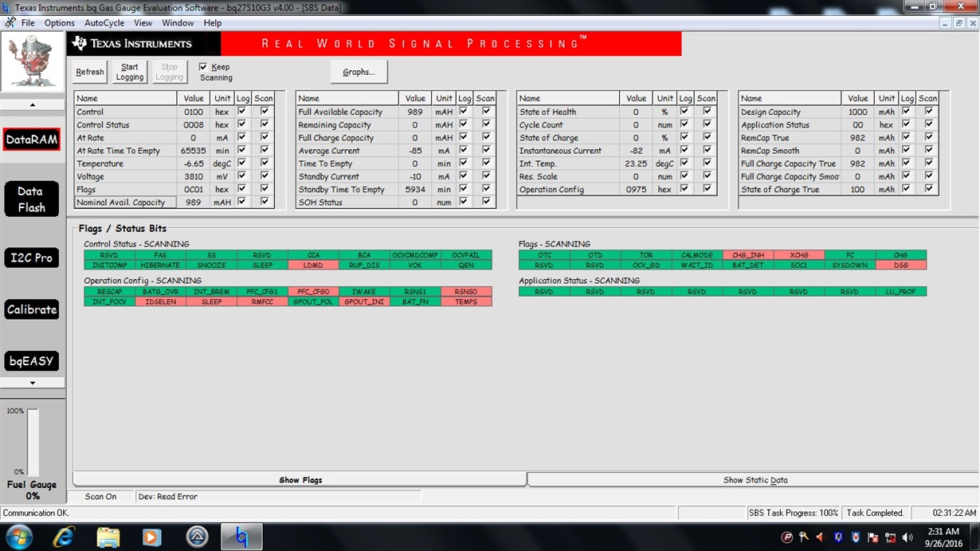Image resolution: width=980 pixels, height=551 pixels.
Task: Launch the bqEASY wizard
Action: 32,361
